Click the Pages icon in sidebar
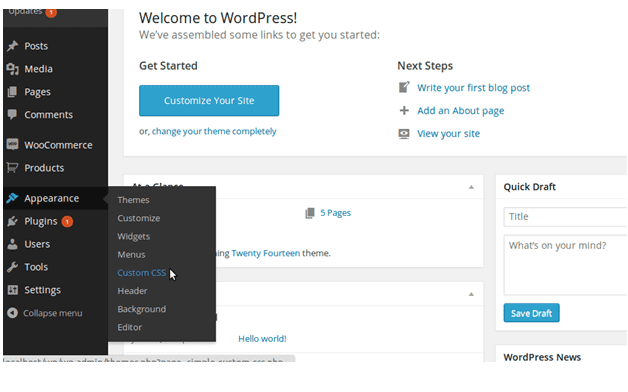628x392 pixels. (12, 92)
